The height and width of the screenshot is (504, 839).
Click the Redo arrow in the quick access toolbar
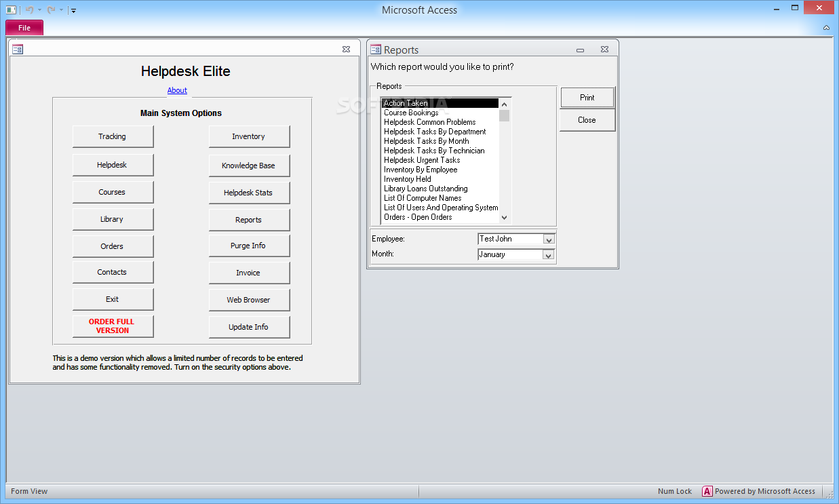52,10
